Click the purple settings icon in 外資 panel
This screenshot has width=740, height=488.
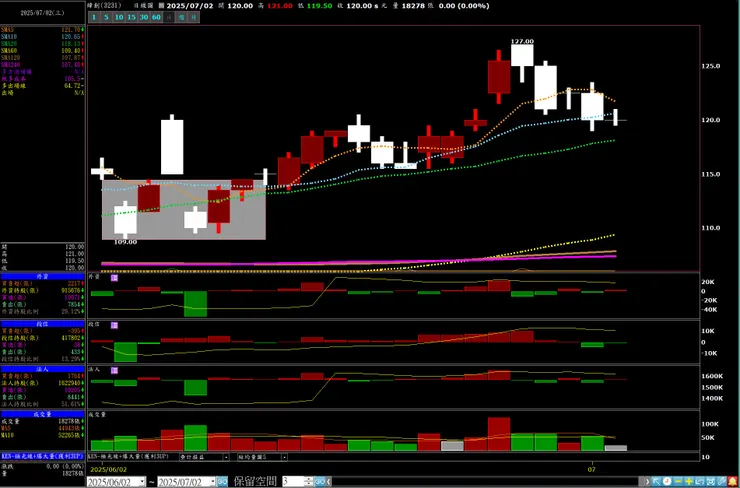[114, 278]
